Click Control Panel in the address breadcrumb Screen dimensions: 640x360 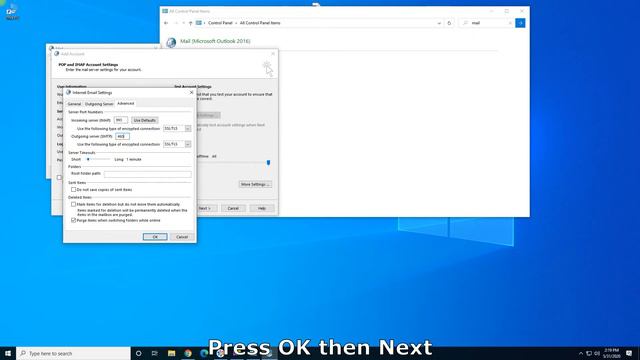pyautogui.click(x=220, y=23)
